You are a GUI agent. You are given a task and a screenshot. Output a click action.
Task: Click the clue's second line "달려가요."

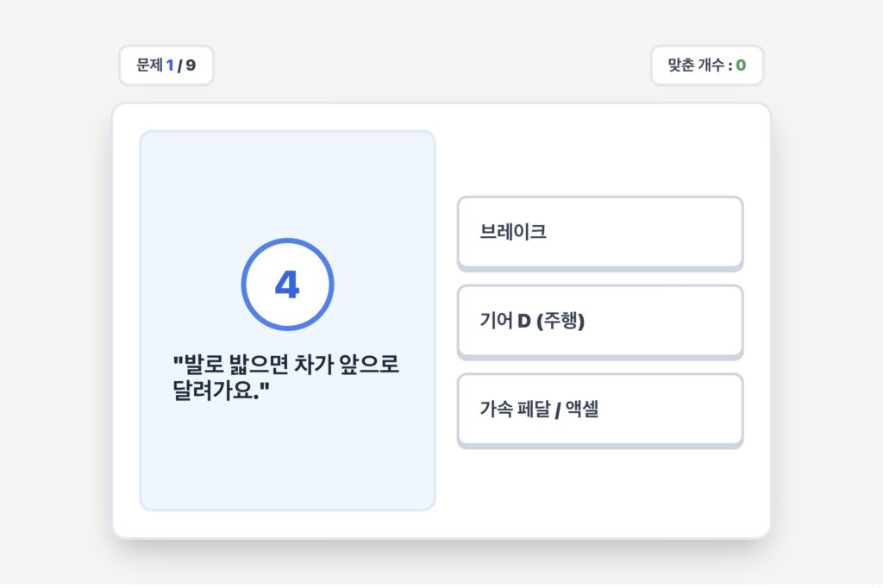point(222,391)
